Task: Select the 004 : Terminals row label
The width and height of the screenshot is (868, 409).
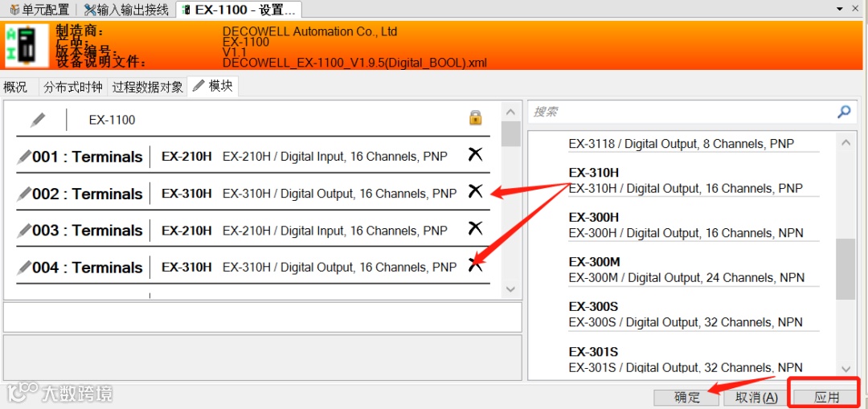Action: click(x=88, y=268)
